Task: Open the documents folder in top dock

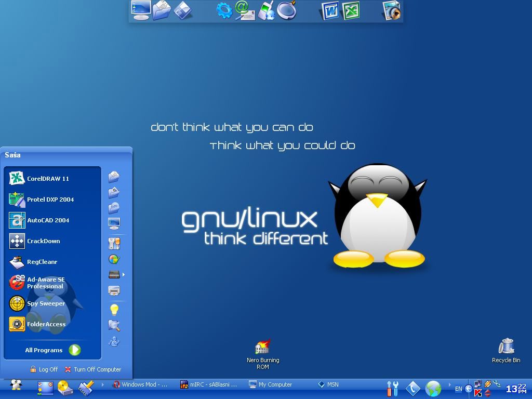Action: pyautogui.click(x=162, y=10)
